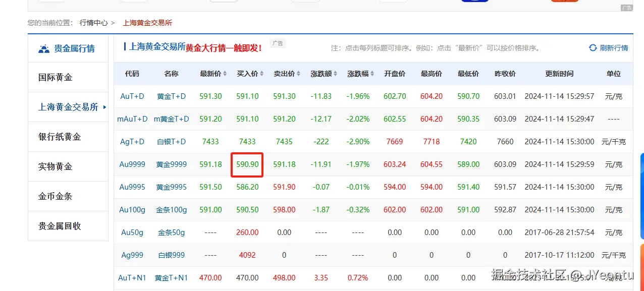Screen dimensions: 644x291
Task: Click the 昨收价 column header
Action: [x=505, y=74]
